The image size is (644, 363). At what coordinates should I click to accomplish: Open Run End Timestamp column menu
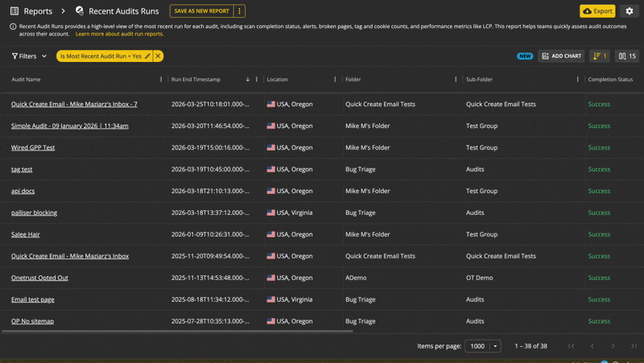(257, 80)
